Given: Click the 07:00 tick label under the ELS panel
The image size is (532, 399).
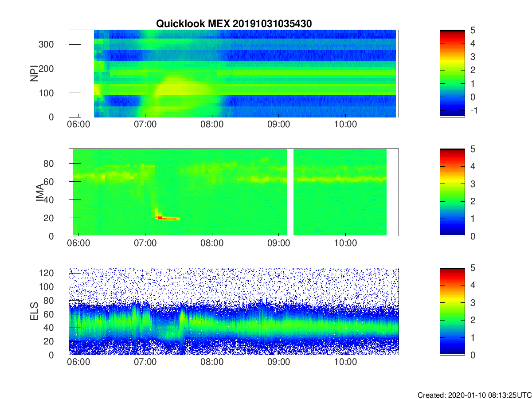Looking at the screenshot, I should coord(145,362).
